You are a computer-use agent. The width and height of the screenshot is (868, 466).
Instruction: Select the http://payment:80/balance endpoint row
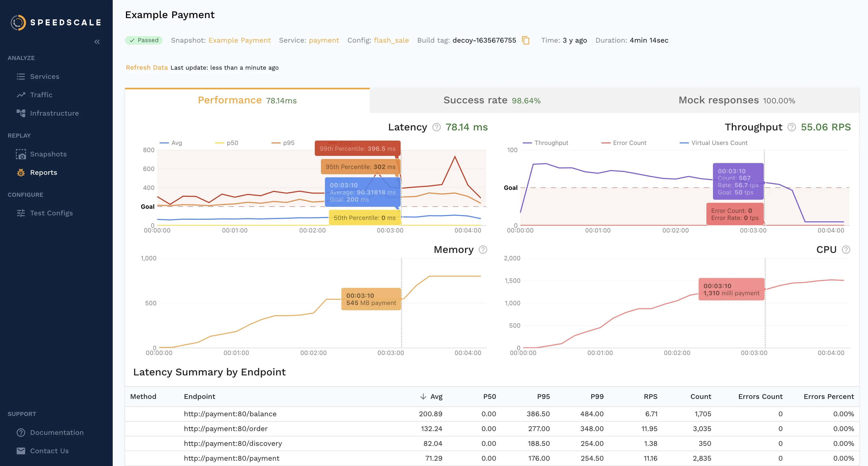coord(230,414)
